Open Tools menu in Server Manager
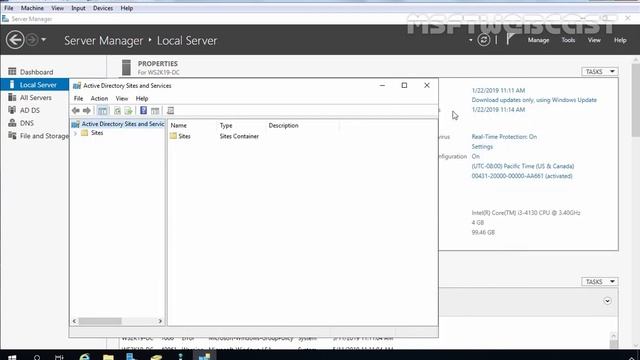Screen dimensions: 640x360 tap(568, 40)
